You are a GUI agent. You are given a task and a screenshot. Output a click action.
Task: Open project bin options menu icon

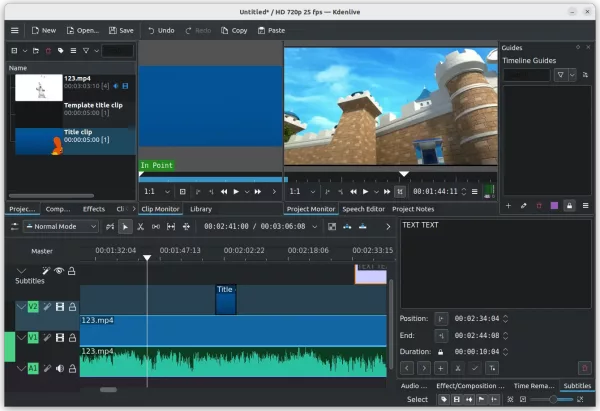coord(73,51)
